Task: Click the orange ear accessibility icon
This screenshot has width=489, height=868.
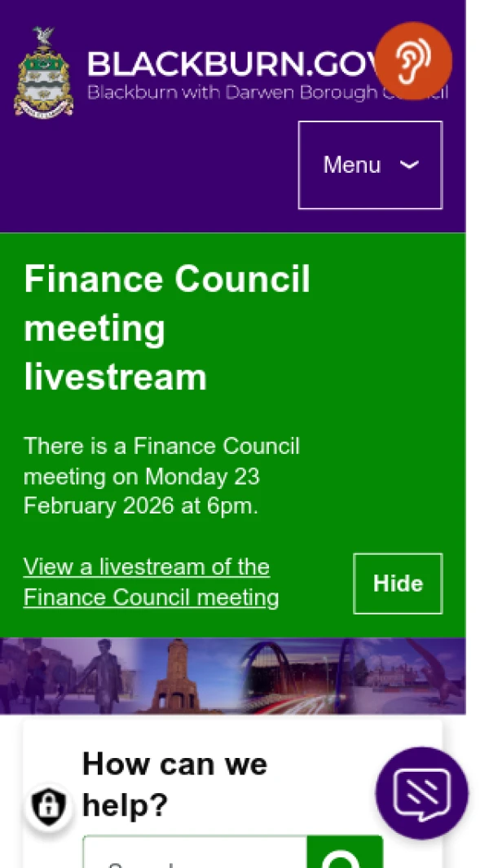Action: [413, 59]
